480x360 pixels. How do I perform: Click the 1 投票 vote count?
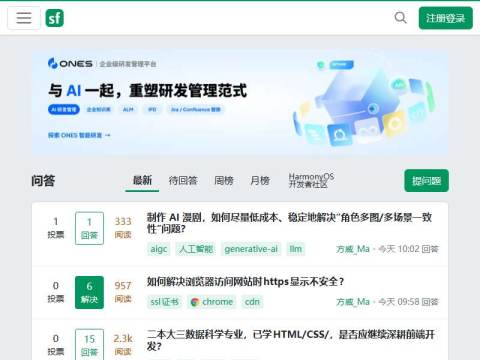56,228
